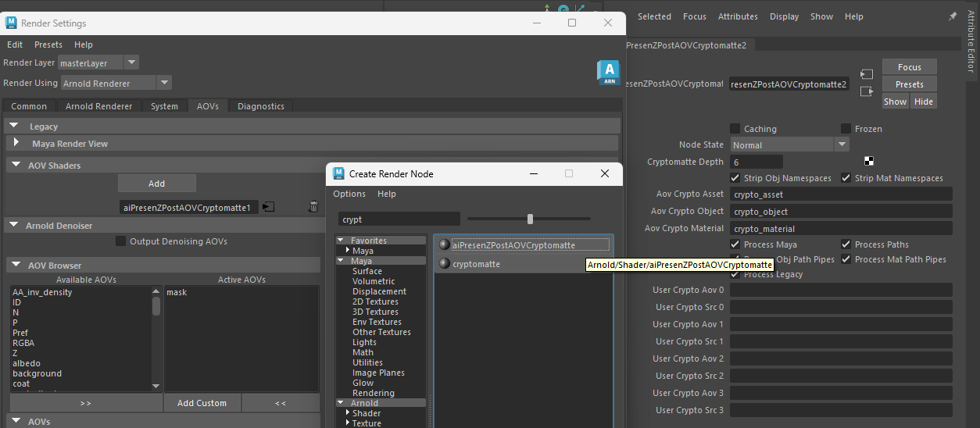This screenshot has height=428, width=980.
Task: Click the Show button in Attribute Editor
Action: 896,102
